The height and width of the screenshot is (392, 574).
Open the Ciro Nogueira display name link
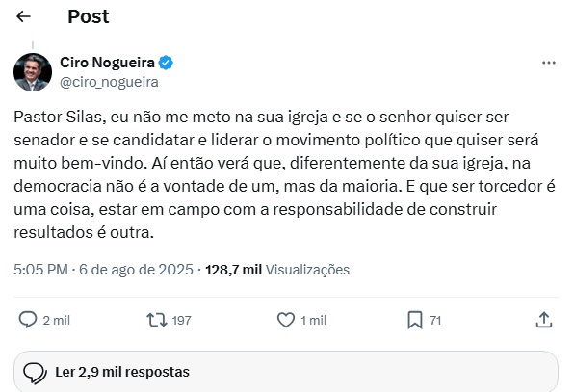click(x=107, y=63)
